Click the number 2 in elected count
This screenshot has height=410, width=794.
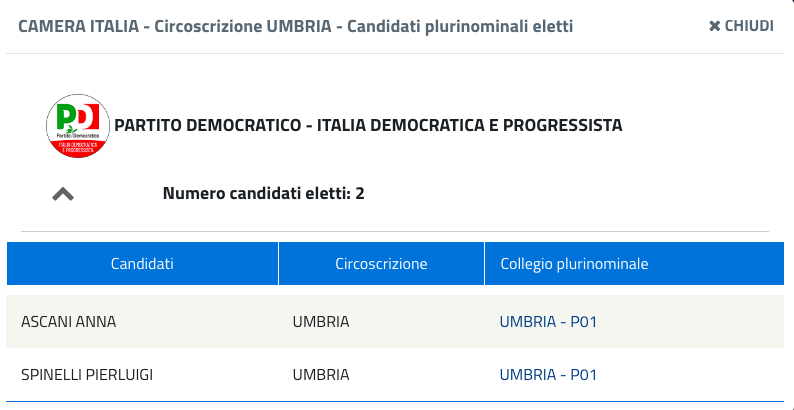360,193
